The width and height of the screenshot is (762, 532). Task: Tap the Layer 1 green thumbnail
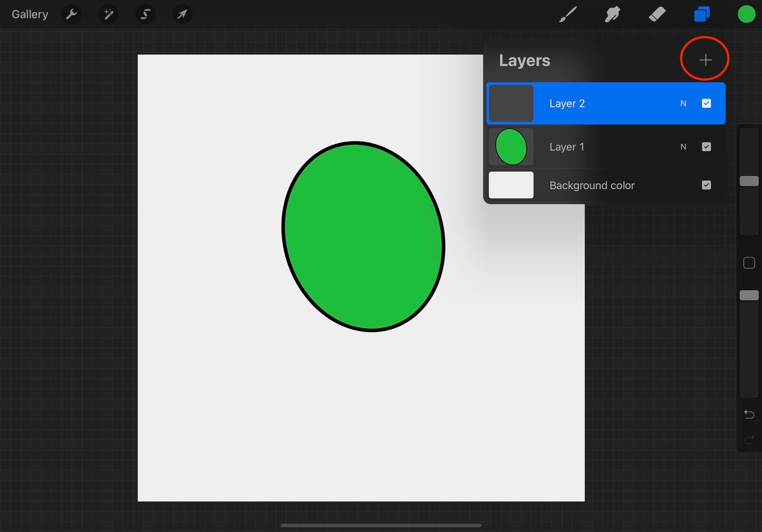pyautogui.click(x=511, y=147)
